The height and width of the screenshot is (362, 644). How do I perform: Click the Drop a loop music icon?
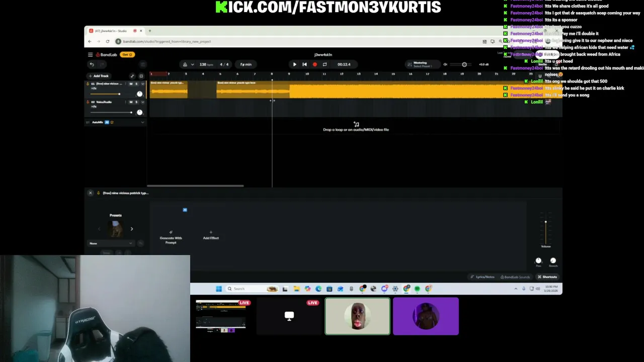pyautogui.click(x=356, y=124)
